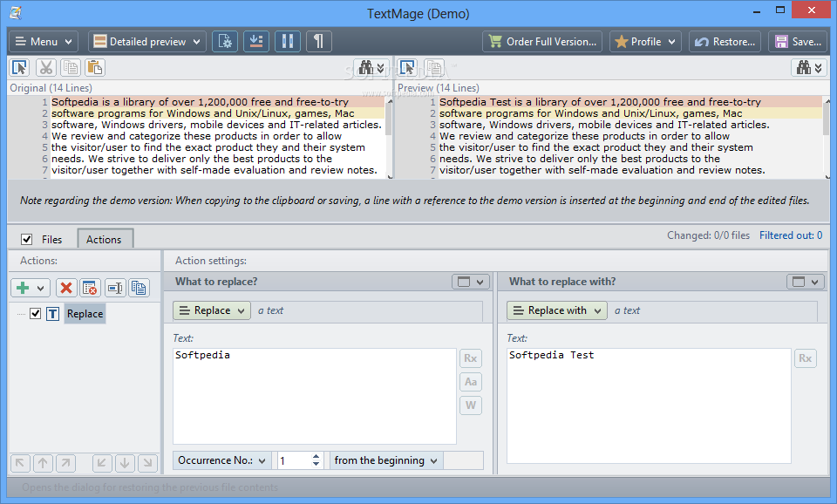The image size is (837, 504).
Task: Click the copy icon in Preview pane toolbar
Action: pyautogui.click(x=434, y=67)
